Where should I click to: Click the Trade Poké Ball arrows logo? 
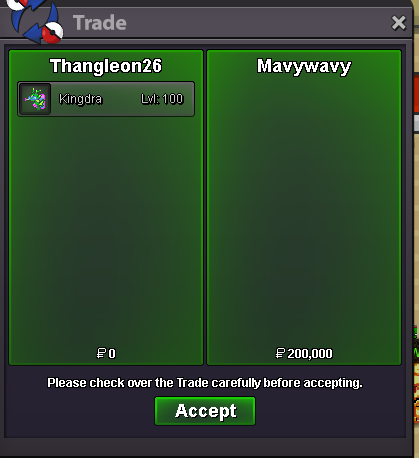tap(35, 21)
